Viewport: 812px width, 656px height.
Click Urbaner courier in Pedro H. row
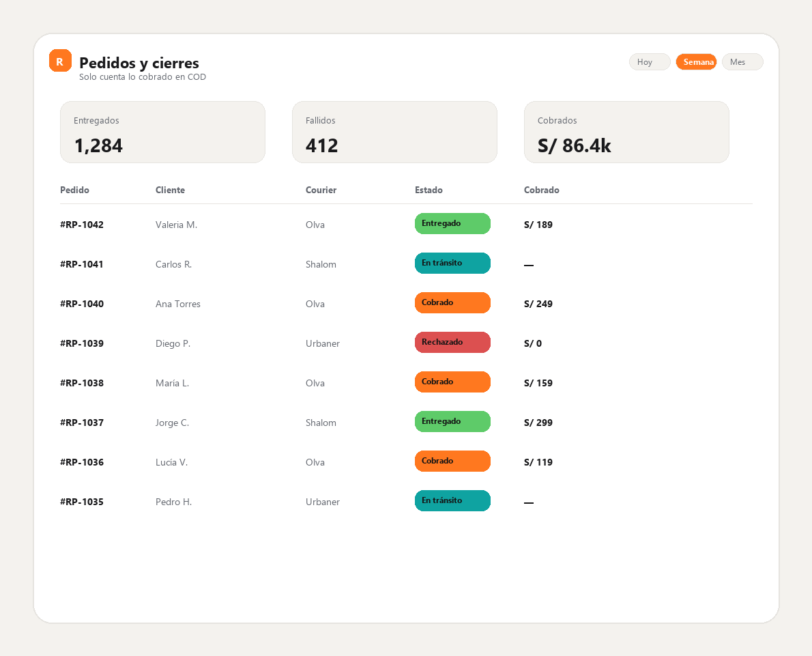point(323,502)
